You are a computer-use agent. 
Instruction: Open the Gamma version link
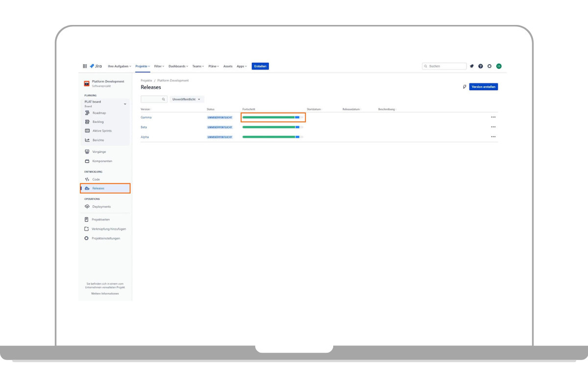[146, 118]
